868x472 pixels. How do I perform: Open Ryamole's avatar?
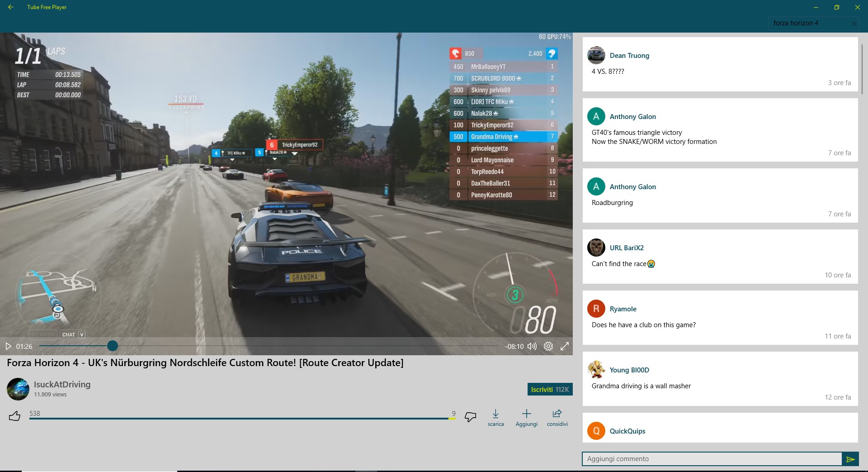coord(596,309)
